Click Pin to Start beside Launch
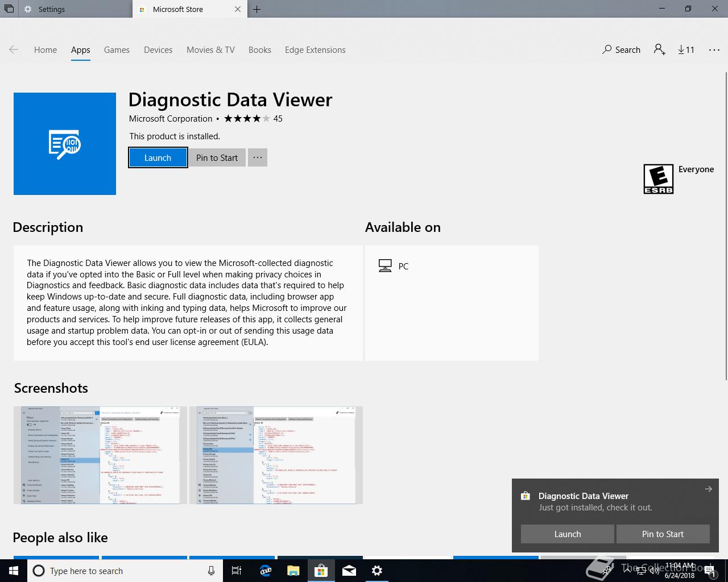728x582 pixels. 217,157
